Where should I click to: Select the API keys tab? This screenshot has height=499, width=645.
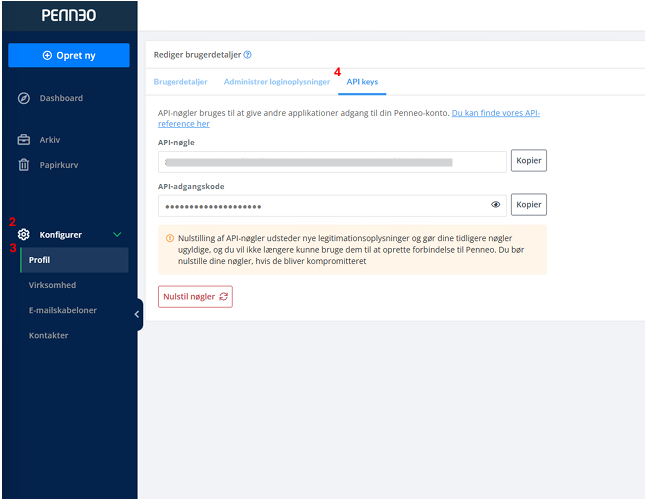coord(362,81)
